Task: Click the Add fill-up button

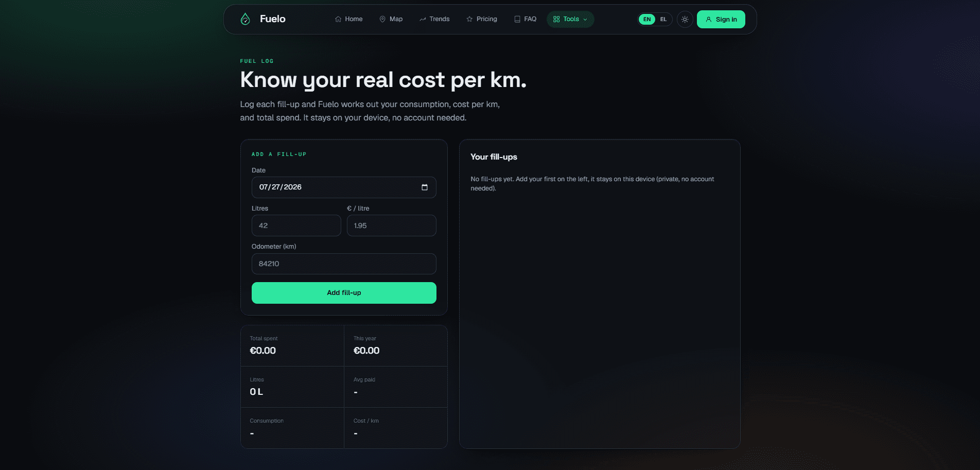Action: [x=344, y=293]
